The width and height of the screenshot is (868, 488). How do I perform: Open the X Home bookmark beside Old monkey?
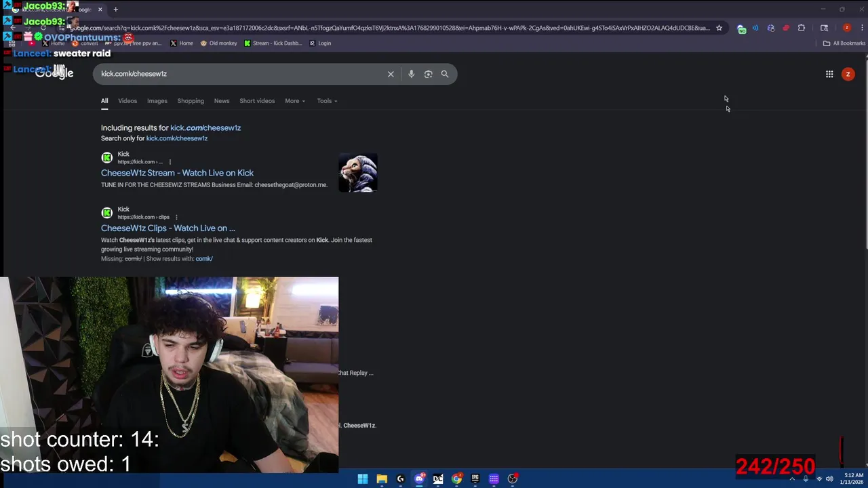coord(182,43)
